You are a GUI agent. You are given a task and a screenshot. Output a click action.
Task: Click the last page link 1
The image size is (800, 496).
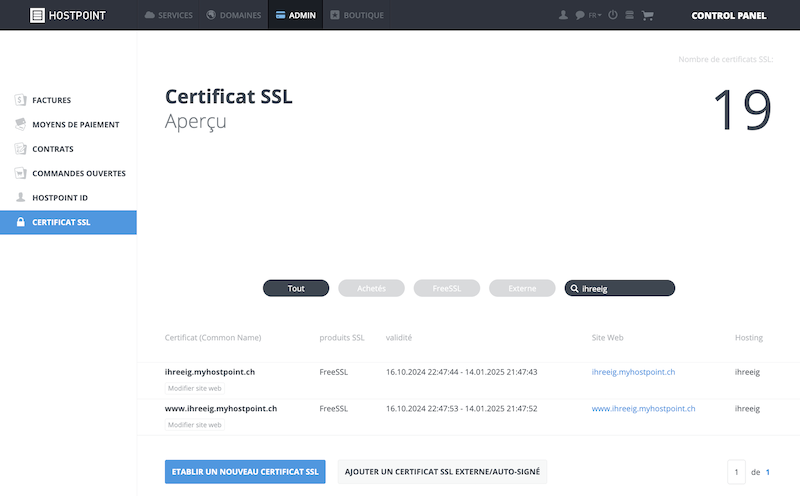(x=768, y=472)
